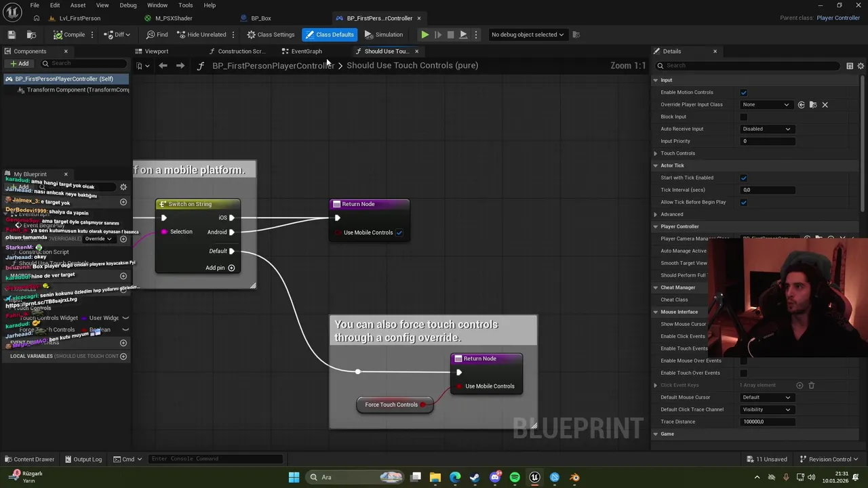Image resolution: width=868 pixels, height=488 pixels.
Task: Open Class Settings
Action: pos(271,35)
